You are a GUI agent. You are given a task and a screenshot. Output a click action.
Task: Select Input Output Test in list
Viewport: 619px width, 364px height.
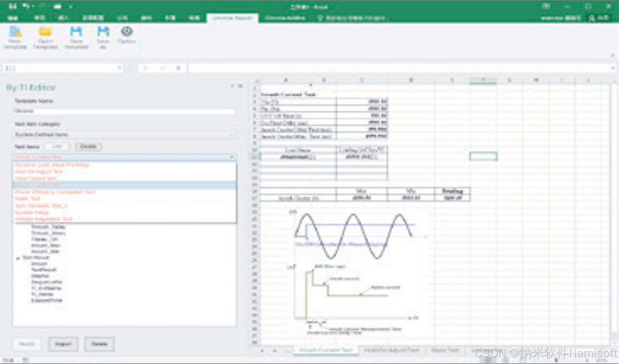pos(124,178)
